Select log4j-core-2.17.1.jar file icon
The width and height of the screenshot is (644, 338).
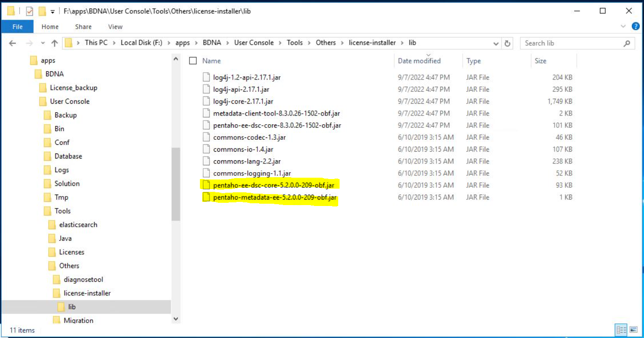tap(206, 101)
